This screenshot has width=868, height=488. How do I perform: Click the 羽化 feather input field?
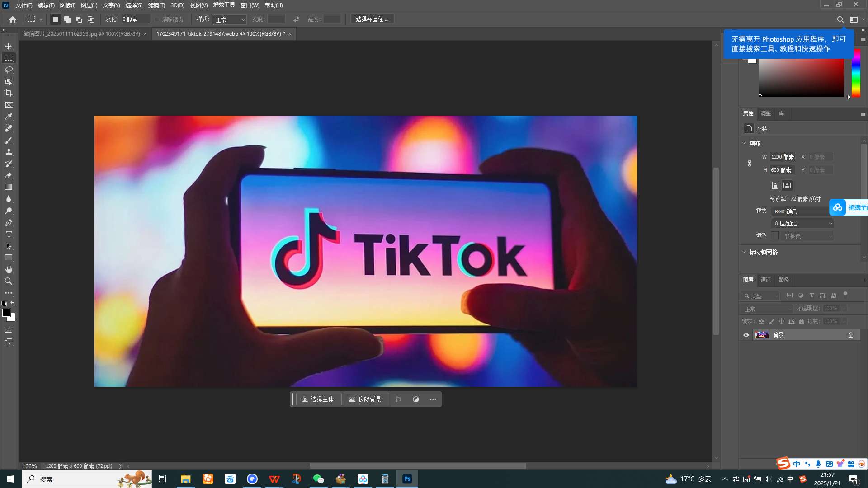(135, 19)
